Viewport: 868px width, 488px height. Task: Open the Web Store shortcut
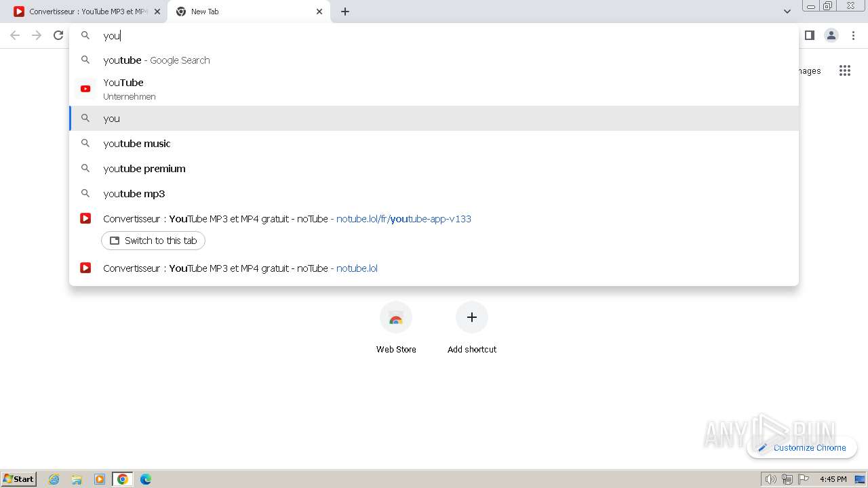(x=396, y=328)
